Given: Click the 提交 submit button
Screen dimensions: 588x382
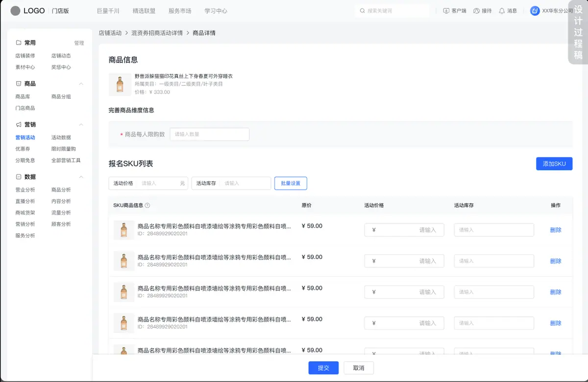Looking at the screenshot, I should pyautogui.click(x=323, y=368).
